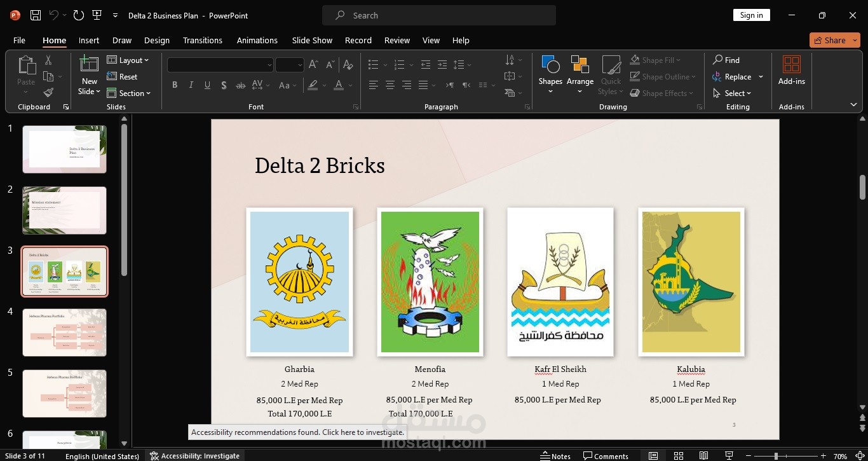The height and width of the screenshot is (461, 868).
Task: Click the Copy icon in Clipboard group
Action: 48,76
